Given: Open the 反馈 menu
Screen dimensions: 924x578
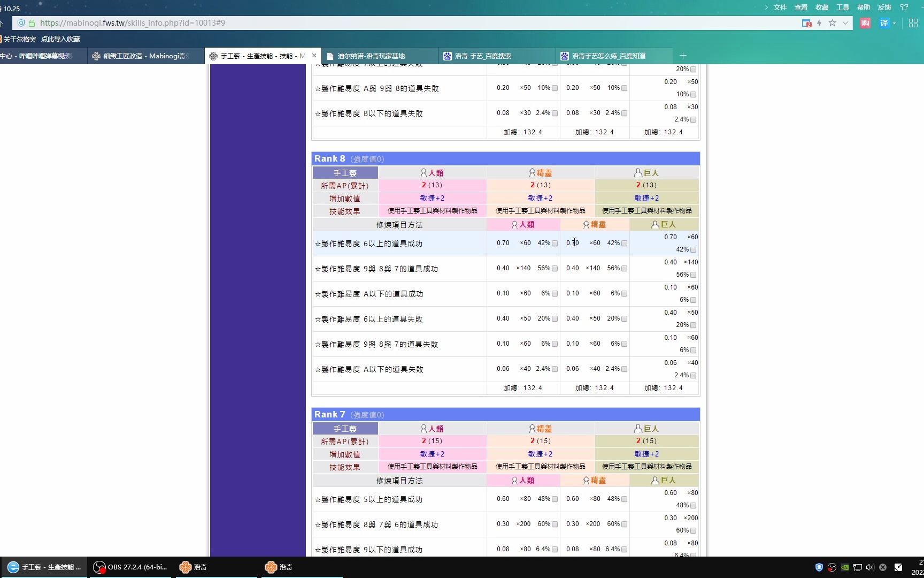Looking at the screenshot, I should coord(884,7).
